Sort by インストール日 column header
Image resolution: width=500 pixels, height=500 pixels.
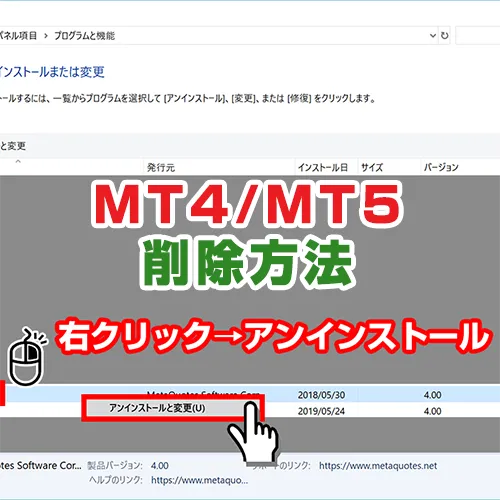(x=322, y=167)
